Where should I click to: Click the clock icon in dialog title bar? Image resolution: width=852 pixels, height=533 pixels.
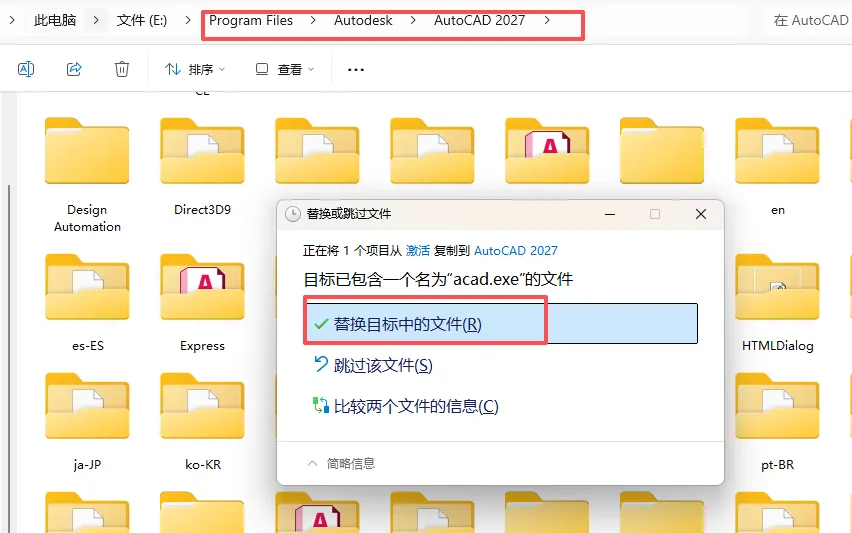[293, 214]
